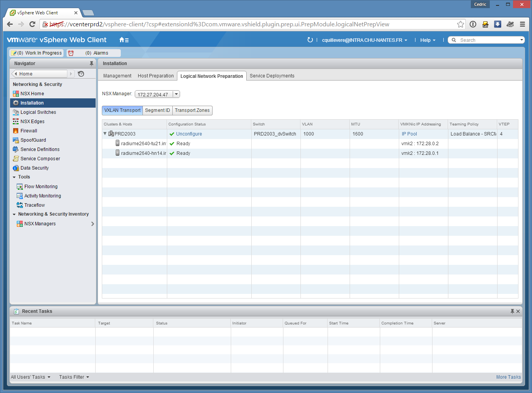This screenshot has width=532, height=393.
Task: Click the vSphere home menu icon
Action: tap(124, 40)
